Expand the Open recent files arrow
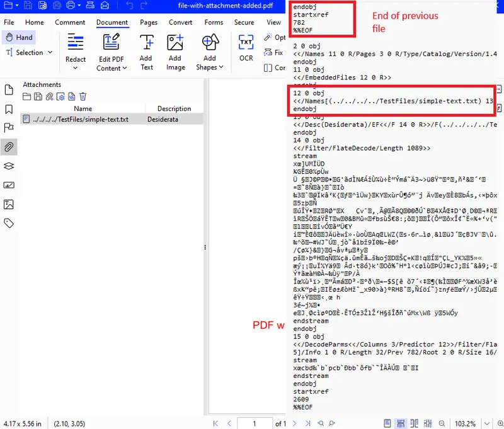 coord(17,6)
